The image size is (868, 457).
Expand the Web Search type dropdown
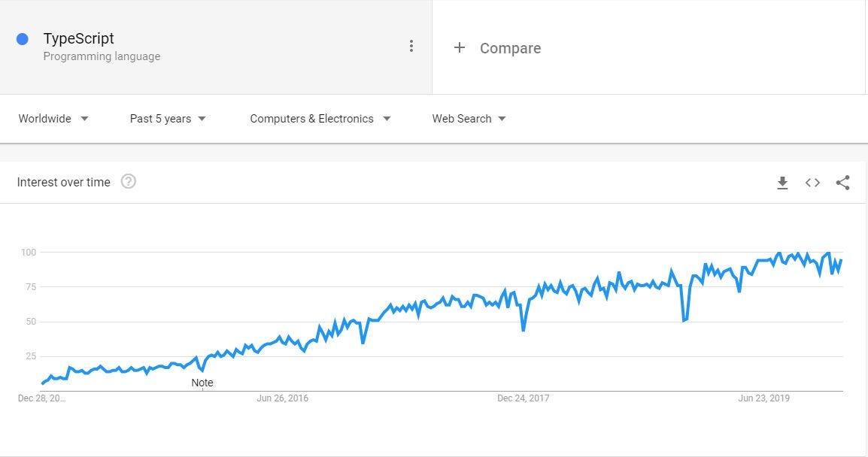pos(469,119)
